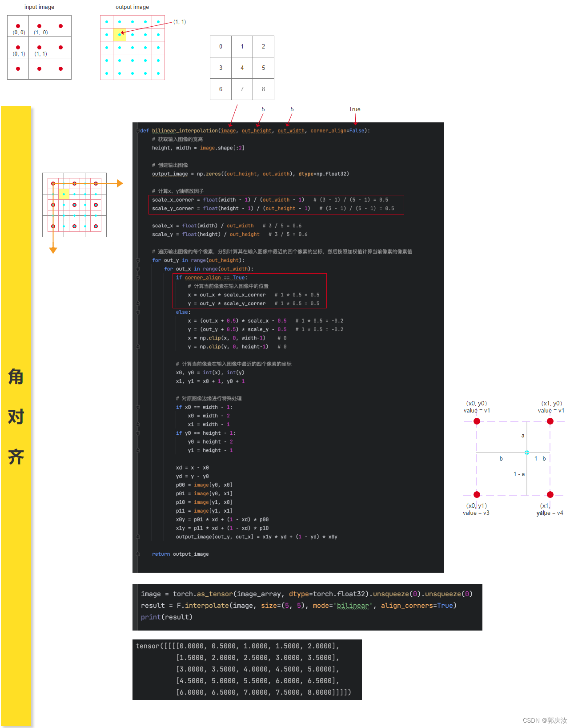Image resolution: width=574 pixels, height=728 pixels.
Task: Collapse the bilinear_interpolation function fold marker
Action: pos(138,131)
